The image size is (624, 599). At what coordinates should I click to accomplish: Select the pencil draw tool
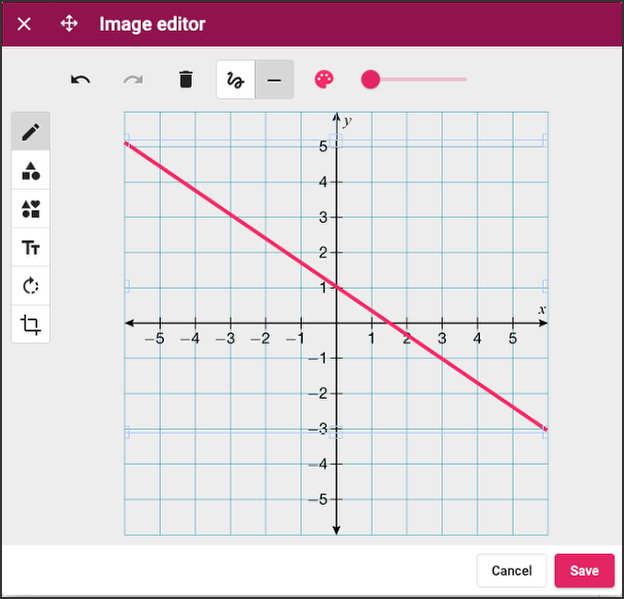point(31,132)
